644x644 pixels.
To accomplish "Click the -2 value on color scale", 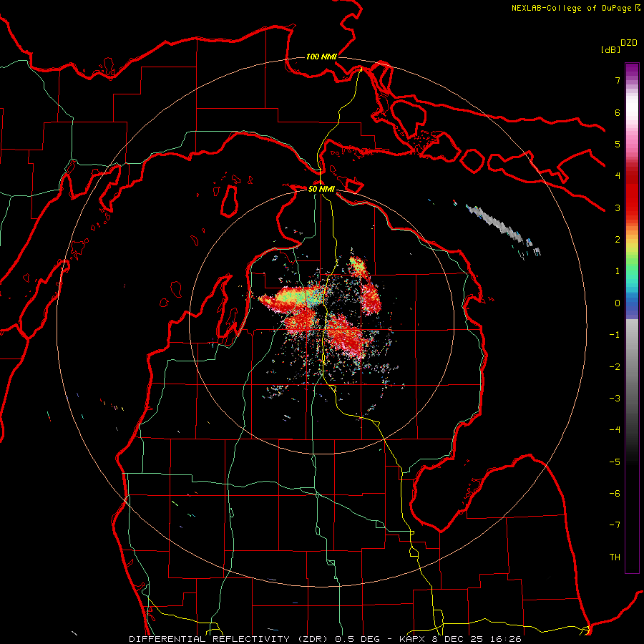I will coord(615,367).
